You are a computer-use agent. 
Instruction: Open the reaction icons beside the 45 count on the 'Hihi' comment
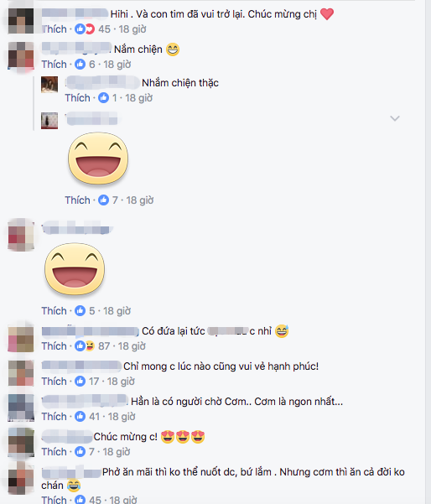[x=85, y=29]
